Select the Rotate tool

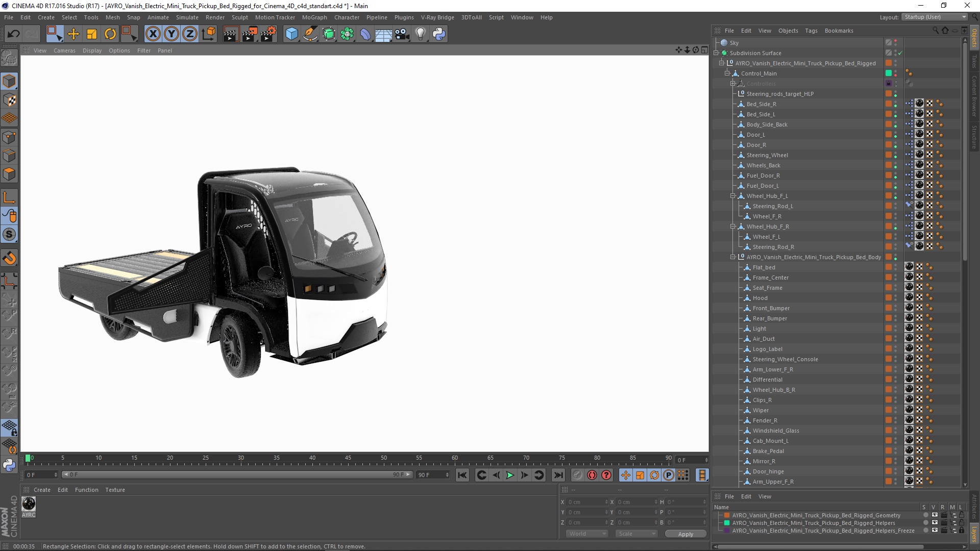click(x=110, y=34)
